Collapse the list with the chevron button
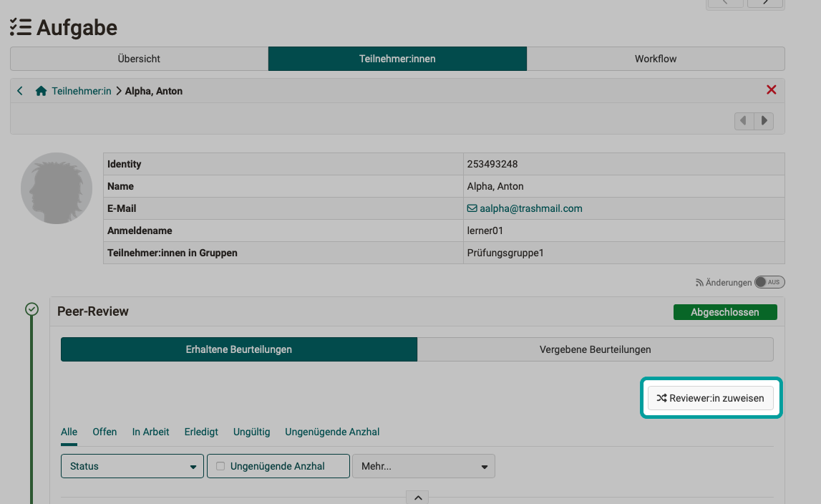The image size is (821, 504). tap(417, 496)
